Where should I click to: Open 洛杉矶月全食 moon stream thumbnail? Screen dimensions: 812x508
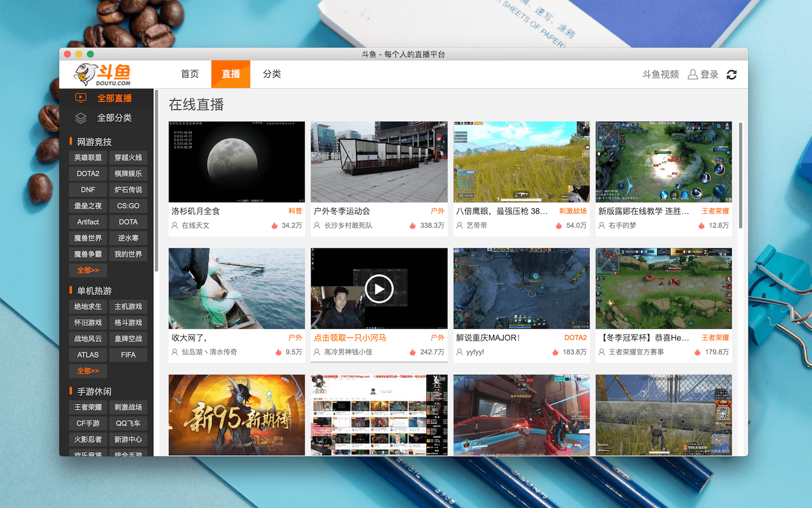click(237, 162)
